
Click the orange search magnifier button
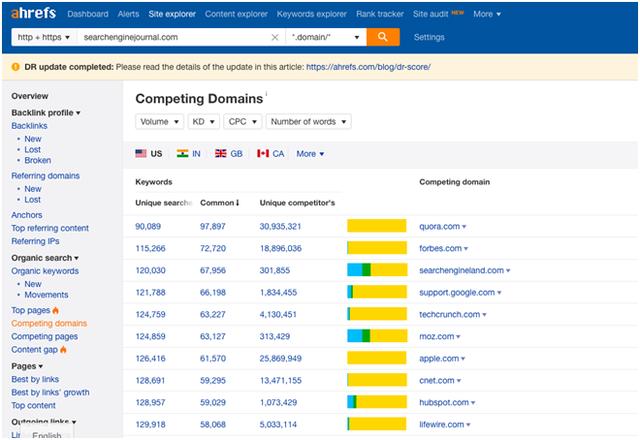click(x=383, y=37)
